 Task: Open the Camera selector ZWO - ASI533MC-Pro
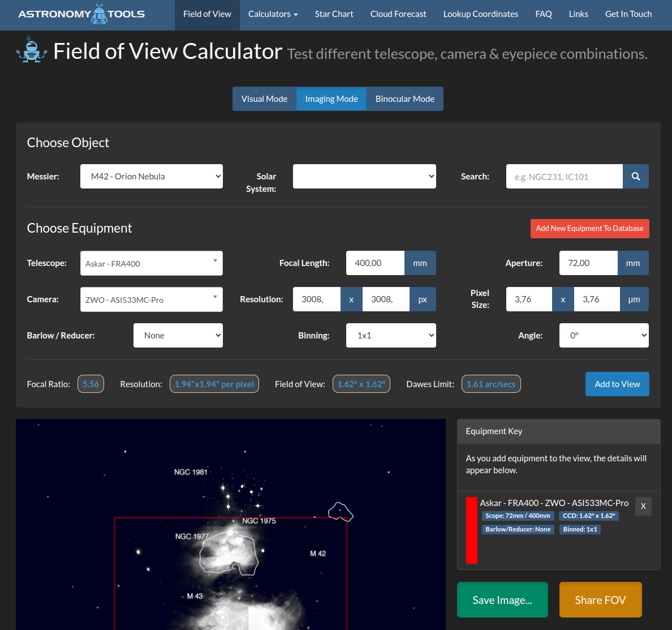[x=151, y=299]
